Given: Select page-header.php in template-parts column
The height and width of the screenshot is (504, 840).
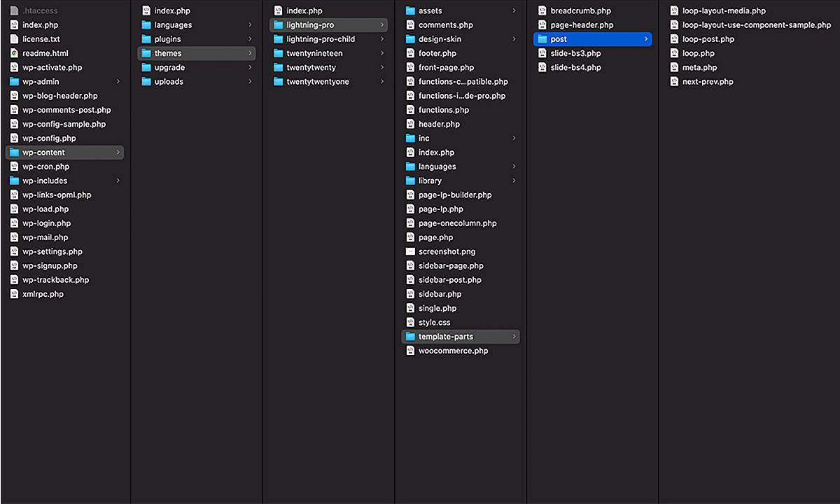Looking at the screenshot, I should click(582, 25).
